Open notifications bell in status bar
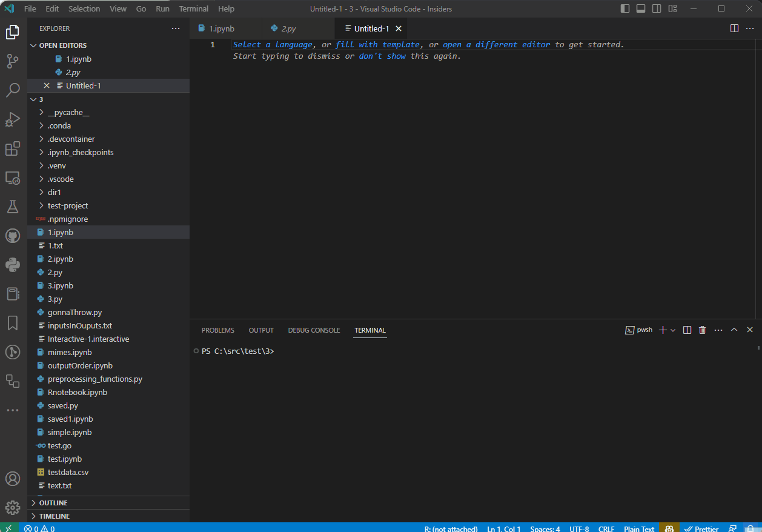This screenshot has height=532, width=762. click(750, 528)
